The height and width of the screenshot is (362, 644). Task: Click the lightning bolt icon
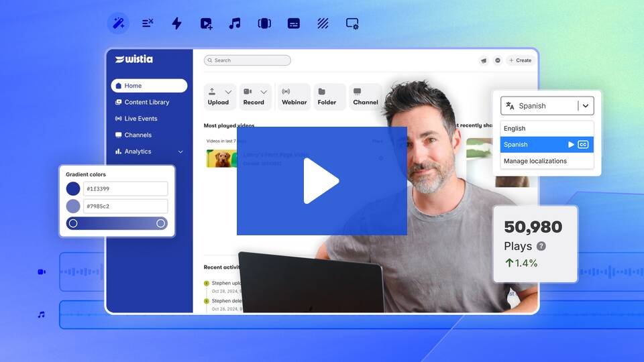(176, 23)
